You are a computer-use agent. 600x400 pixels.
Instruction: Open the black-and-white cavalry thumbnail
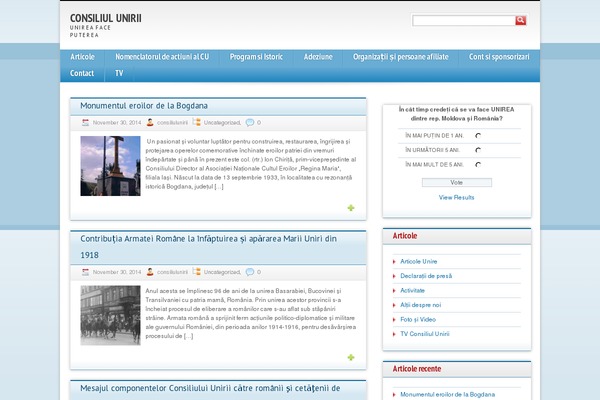[110, 315]
